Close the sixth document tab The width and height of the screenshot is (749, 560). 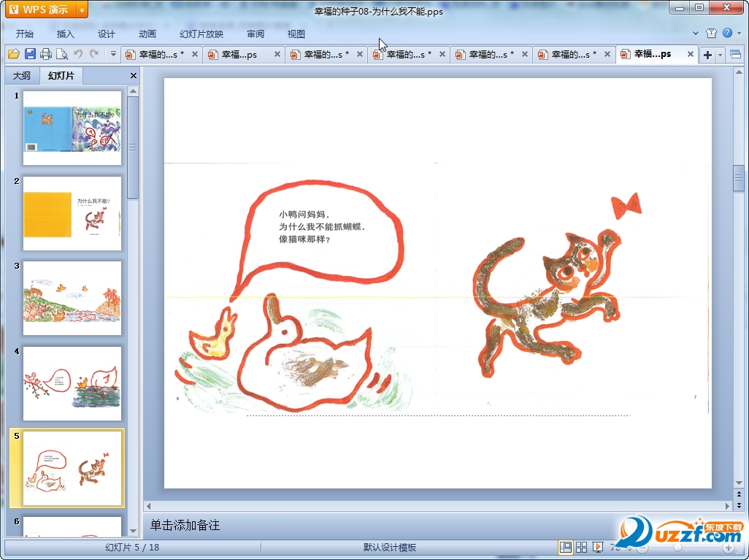[x=607, y=55]
